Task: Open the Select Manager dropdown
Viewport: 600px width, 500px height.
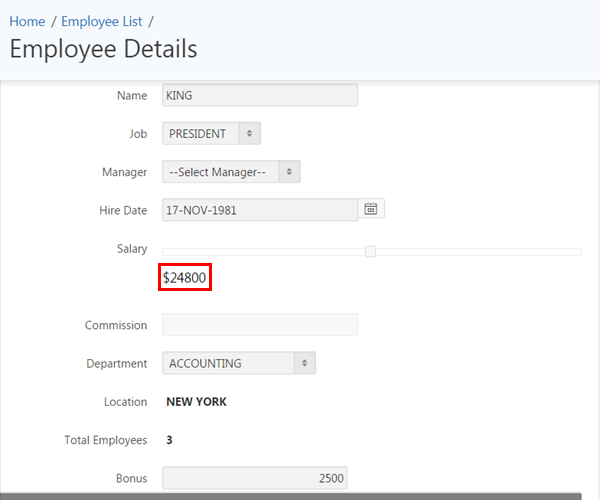Action: pos(231,172)
